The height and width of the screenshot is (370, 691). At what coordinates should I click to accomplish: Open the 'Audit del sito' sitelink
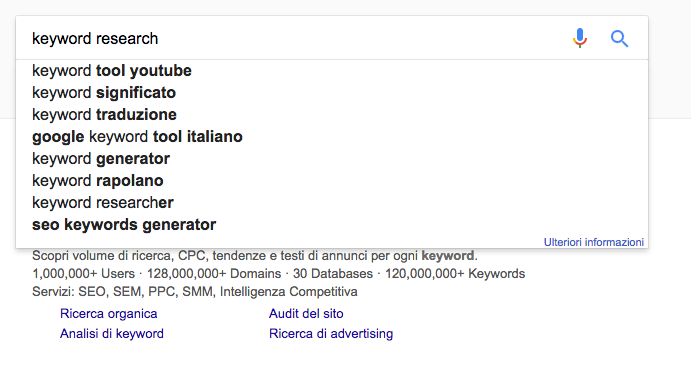(x=306, y=314)
